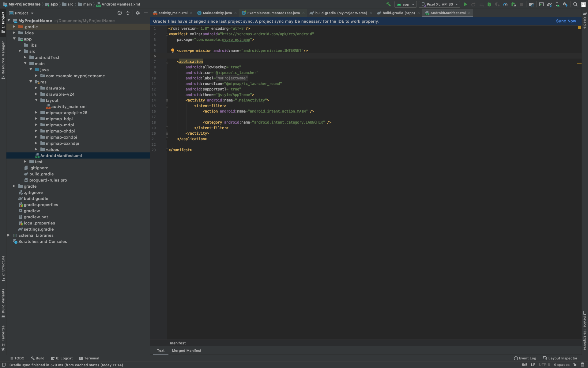Click Sync Project with Gradle Files icon
The image size is (588, 368).
[549, 4]
